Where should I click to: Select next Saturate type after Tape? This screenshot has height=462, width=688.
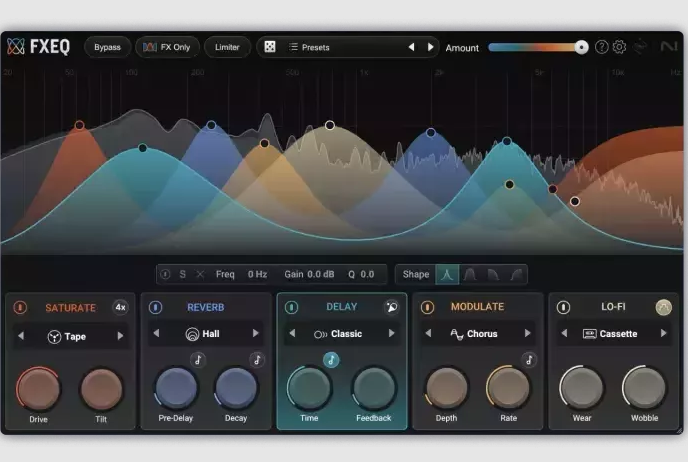click(x=120, y=336)
